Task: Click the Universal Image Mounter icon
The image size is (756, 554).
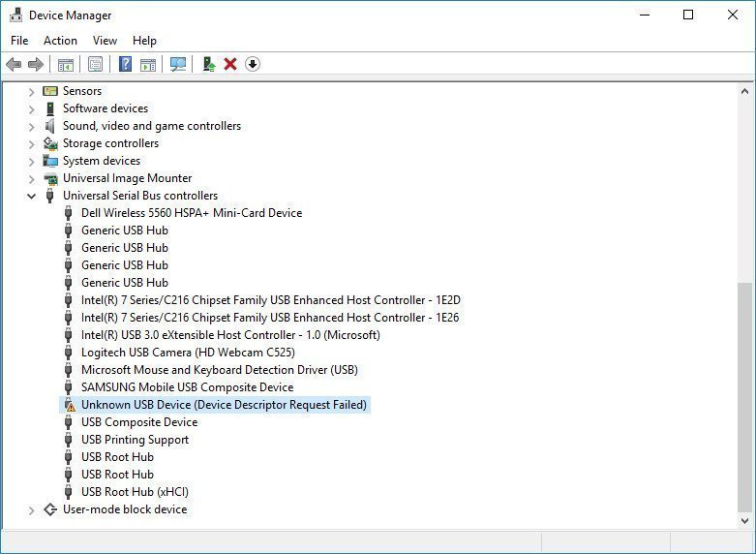Action: click(x=50, y=178)
